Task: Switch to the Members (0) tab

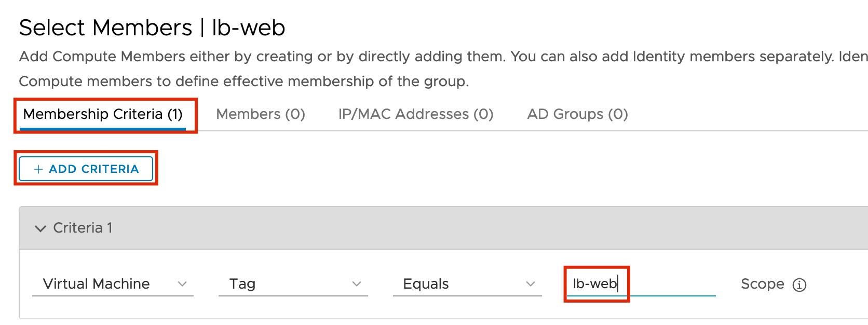Action: click(x=261, y=114)
